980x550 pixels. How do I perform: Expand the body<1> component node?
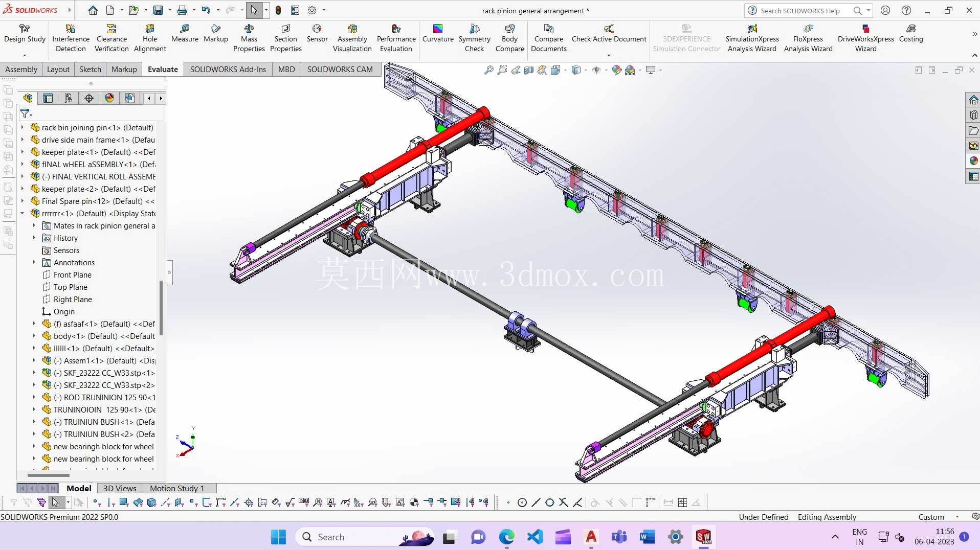tap(34, 336)
